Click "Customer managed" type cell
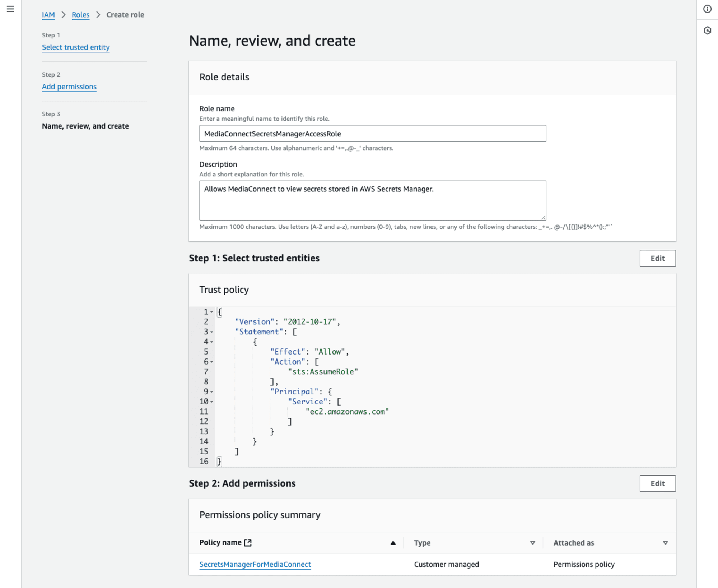 pos(446,564)
